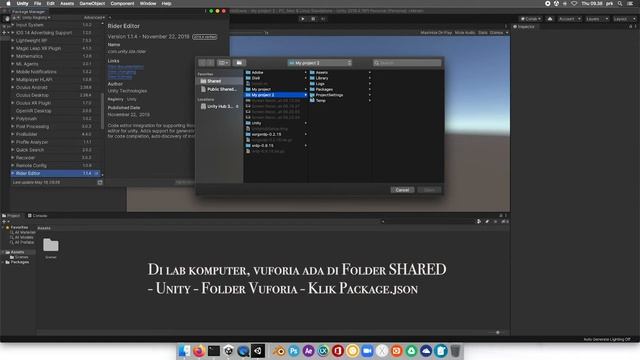Open the Advanced dropdown in Package Manager
The height and width of the screenshot is (360, 640).
(94, 18)
